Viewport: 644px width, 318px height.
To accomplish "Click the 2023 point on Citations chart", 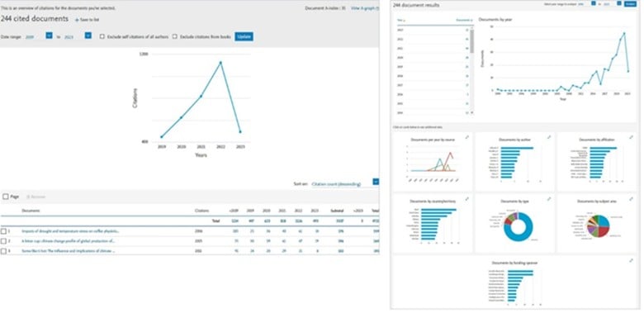I will (240, 132).
